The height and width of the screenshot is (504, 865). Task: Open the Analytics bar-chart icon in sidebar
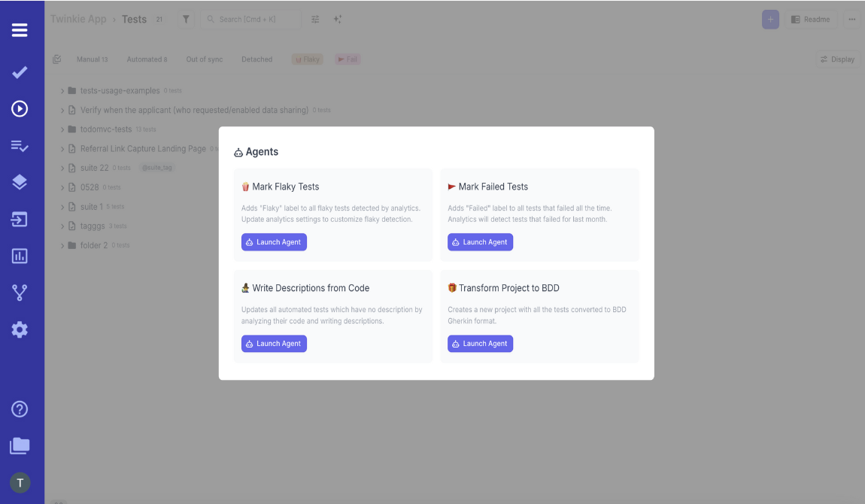click(x=21, y=256)
